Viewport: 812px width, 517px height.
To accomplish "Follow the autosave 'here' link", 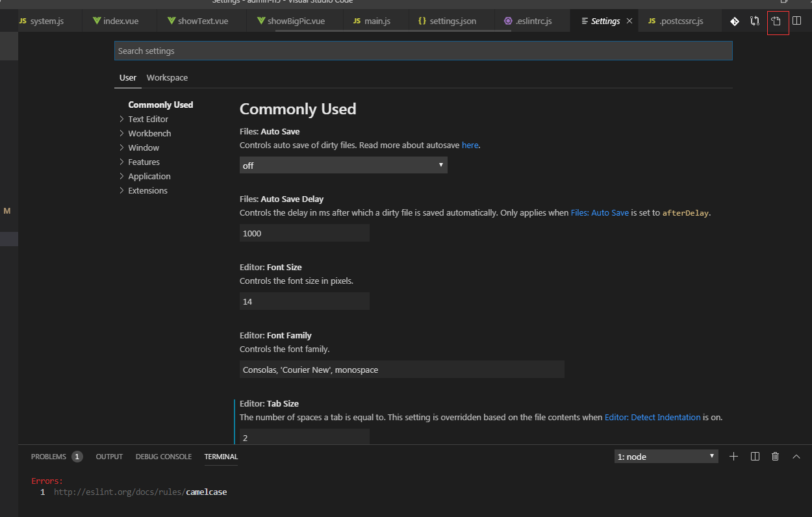I will 470,145.
